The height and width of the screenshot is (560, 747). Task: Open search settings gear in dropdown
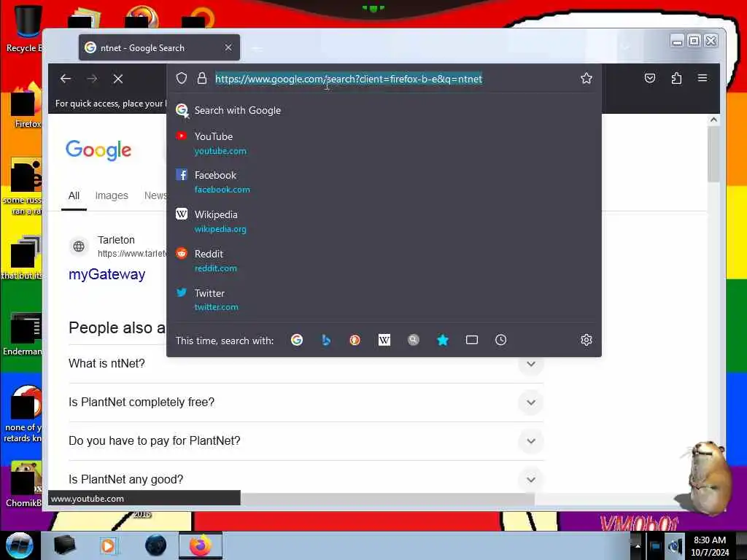tap(587, 340)
